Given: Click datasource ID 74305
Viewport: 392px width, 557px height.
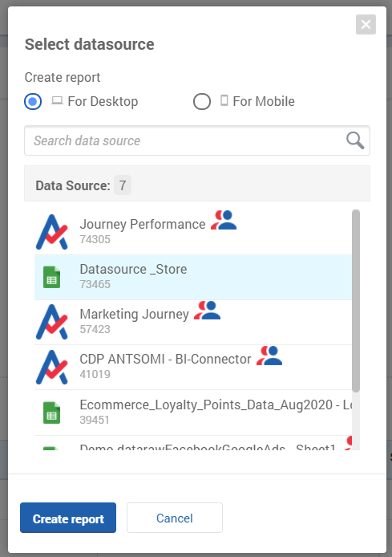Looking at the screenshot, I should (x=95, y=239).
